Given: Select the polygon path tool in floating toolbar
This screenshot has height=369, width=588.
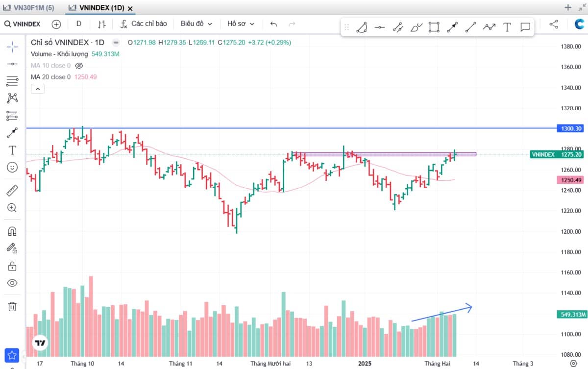Looking at the screenshot, I should click(x=362, y=27).
